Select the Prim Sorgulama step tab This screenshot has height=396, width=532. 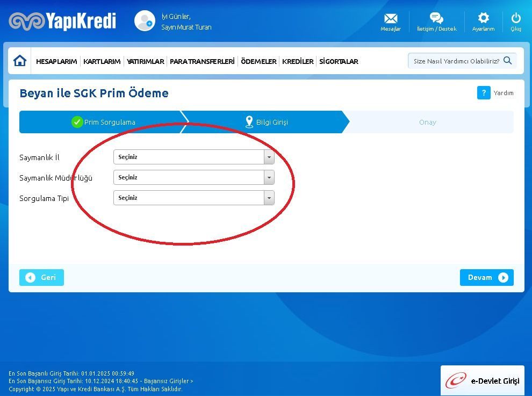pyautogui.click(x=103, y=122)
